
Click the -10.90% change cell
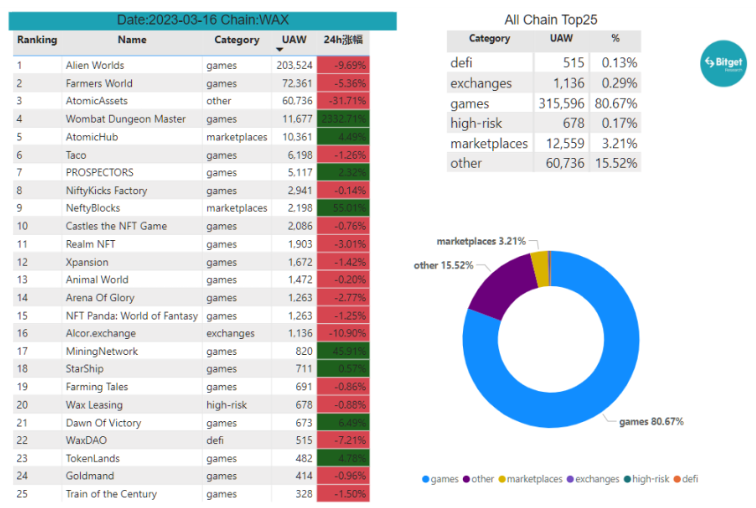343,334
